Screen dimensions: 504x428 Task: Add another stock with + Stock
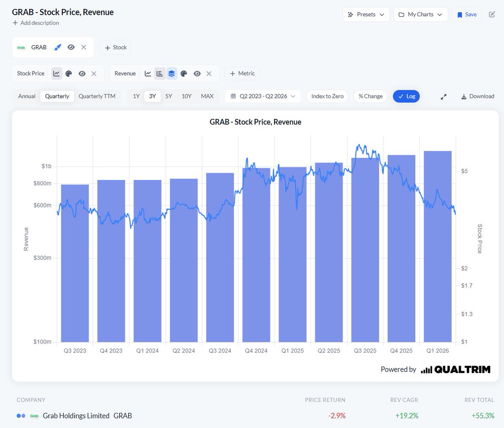[x=115, y=48]
